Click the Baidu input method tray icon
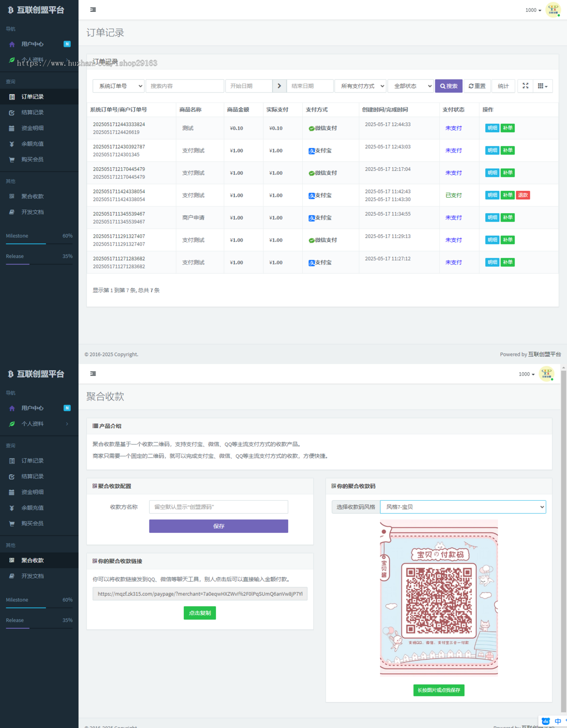The width and height of the screenshot is (567, 728). [x=546, y=721]
